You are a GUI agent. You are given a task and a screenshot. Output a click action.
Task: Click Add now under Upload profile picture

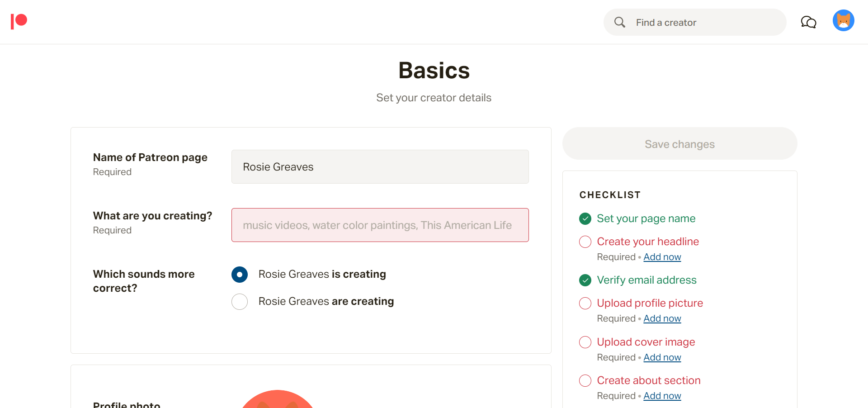(662, 318)
